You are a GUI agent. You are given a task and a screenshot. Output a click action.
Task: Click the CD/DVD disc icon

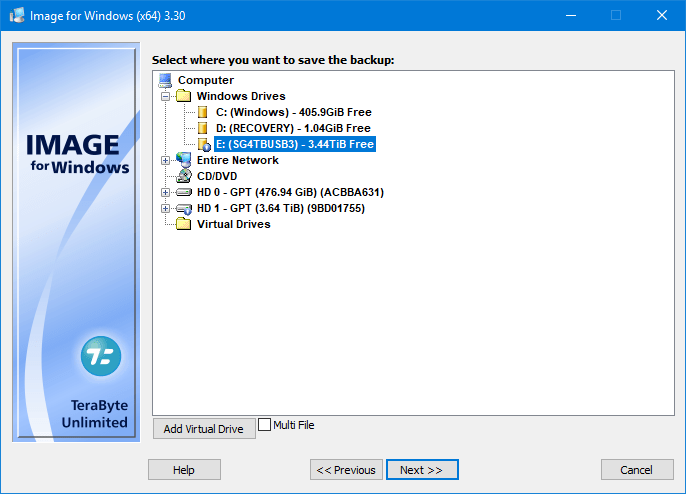184,176
